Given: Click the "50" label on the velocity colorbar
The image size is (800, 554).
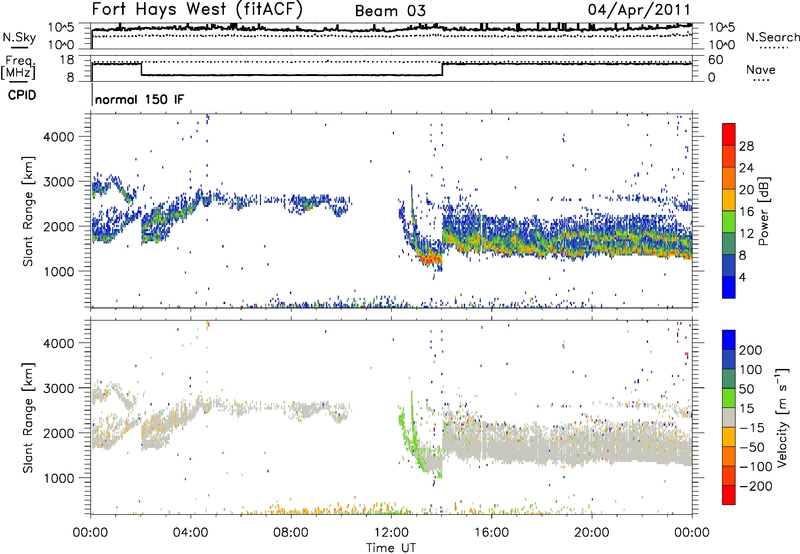Looking at the screenshot, I should pyautogui.click(x=746, y=389).
